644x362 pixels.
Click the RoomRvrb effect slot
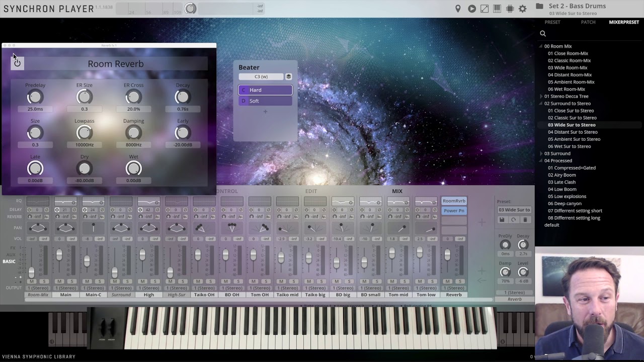[454, 201]
